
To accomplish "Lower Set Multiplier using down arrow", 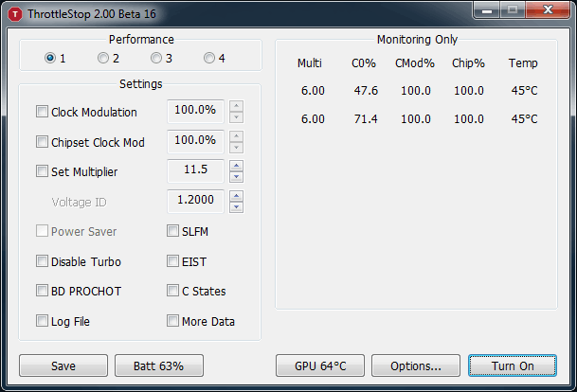I will pyautogui.click(x=236, y=177).
